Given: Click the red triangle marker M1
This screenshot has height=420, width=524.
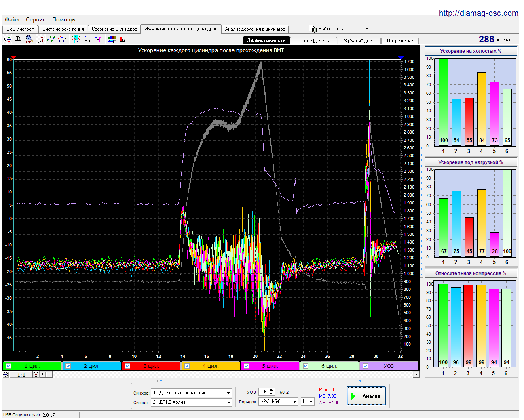Looking at the screenshot, I should (x=13, y=57).
